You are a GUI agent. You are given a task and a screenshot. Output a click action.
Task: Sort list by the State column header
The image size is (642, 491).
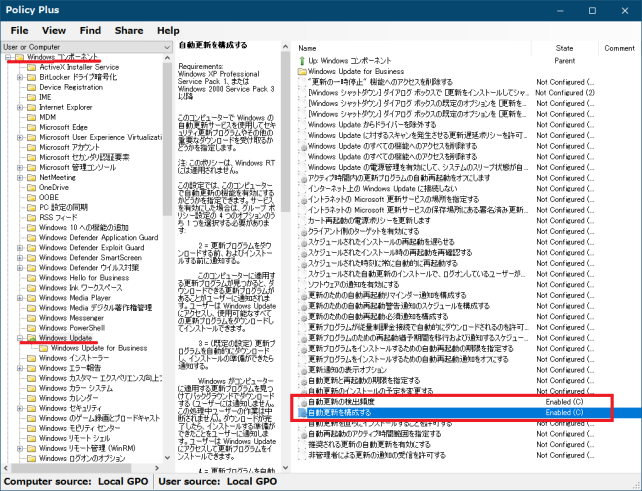565,48
